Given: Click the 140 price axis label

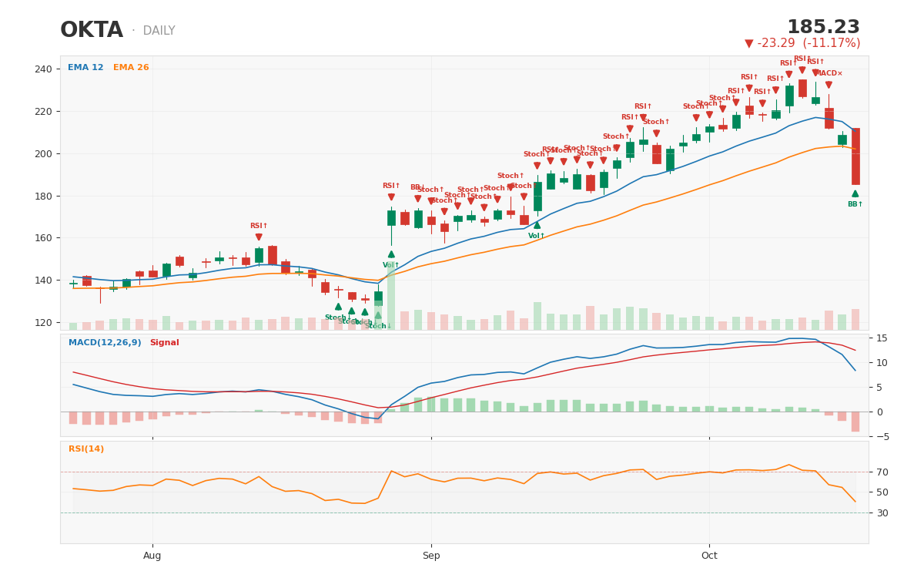Looking at the screenshot, I should click(x=44, y=281).
